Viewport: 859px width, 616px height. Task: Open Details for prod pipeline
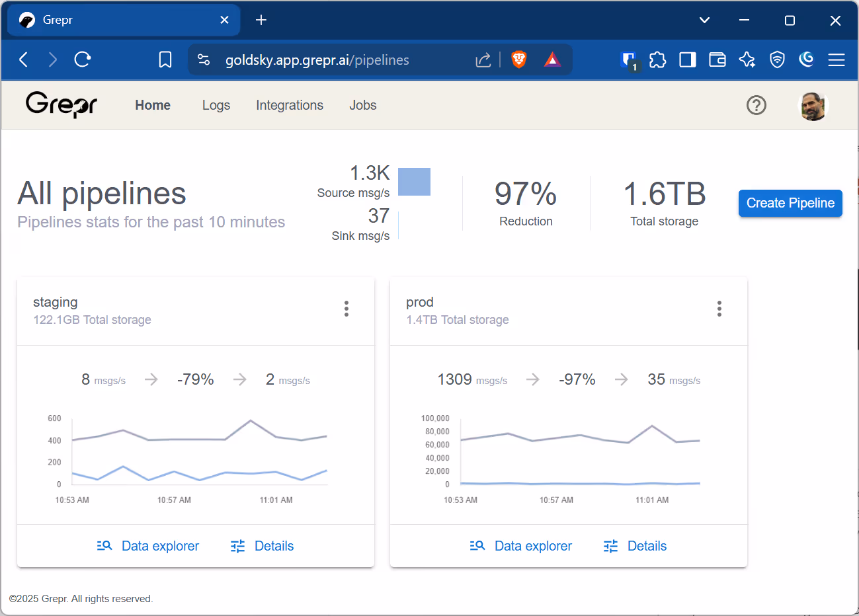[x=635, y=546]
